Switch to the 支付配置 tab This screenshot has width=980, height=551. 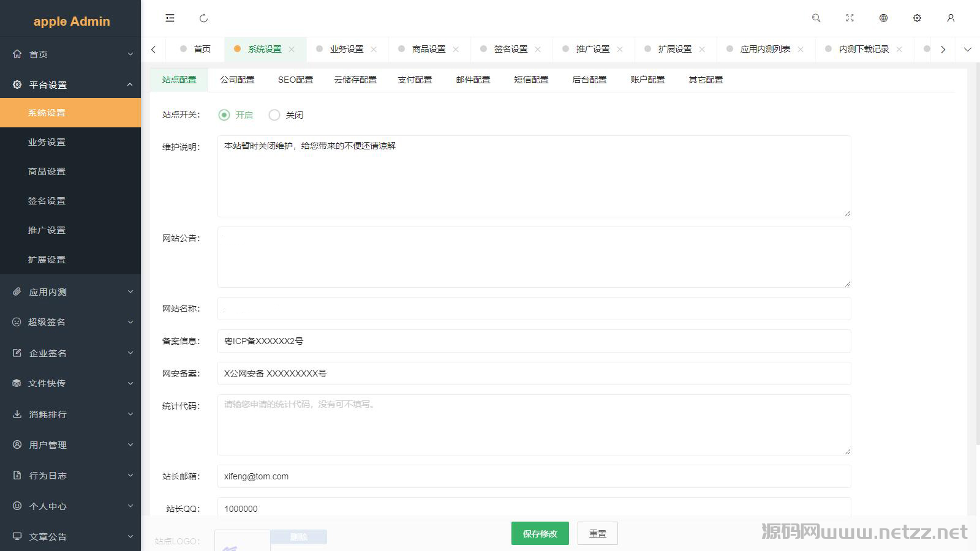pyautogui.click(x=415, y=80)
